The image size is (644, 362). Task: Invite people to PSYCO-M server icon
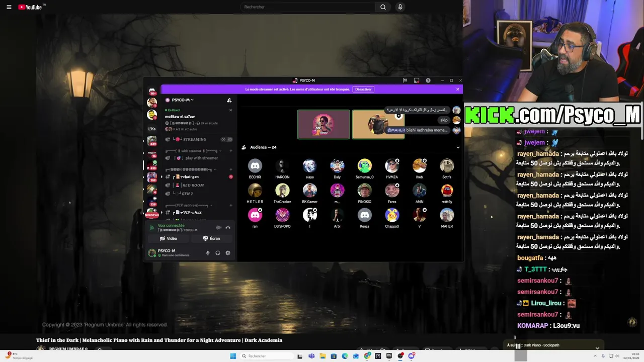(x=229, y=100)
